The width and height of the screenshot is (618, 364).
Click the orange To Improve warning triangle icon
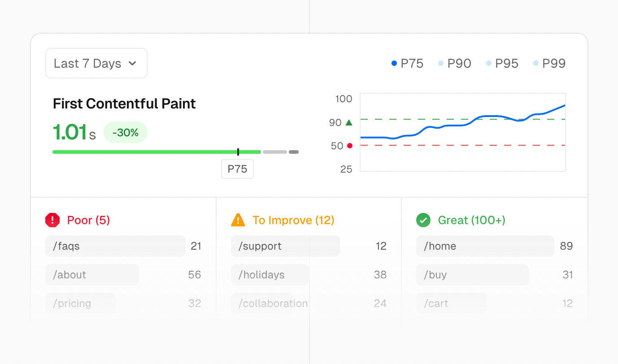[238, 220]
